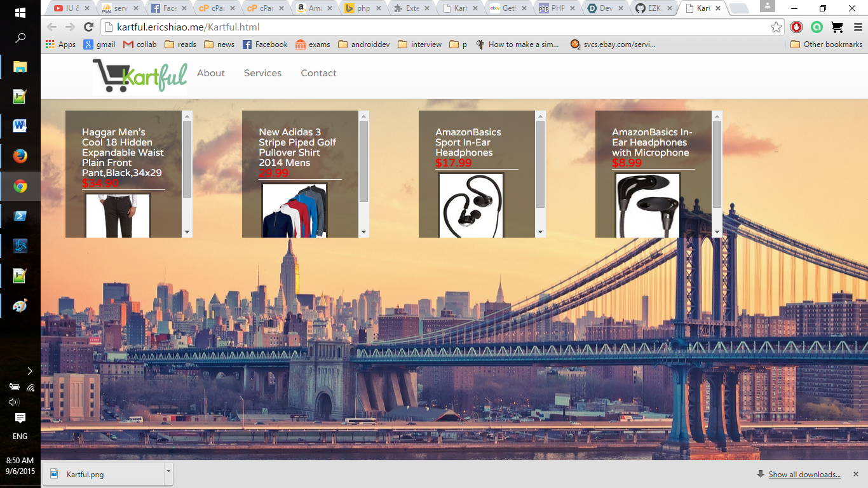868x488 pixels.
Task: Reload the page with the refresh button
Action: tap(89, 27)
